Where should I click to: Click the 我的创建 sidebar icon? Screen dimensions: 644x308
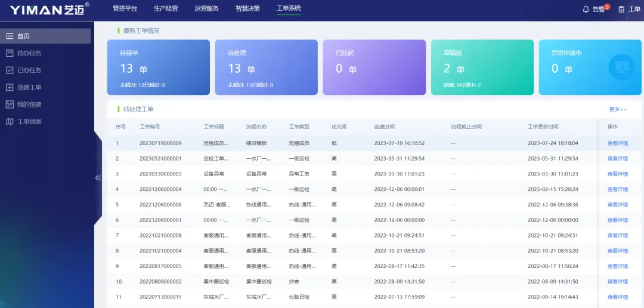tap(10, 104)
